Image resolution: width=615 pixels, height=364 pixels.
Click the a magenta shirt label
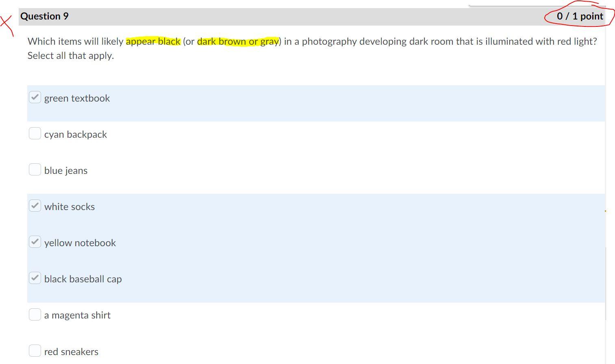point(77,315)
